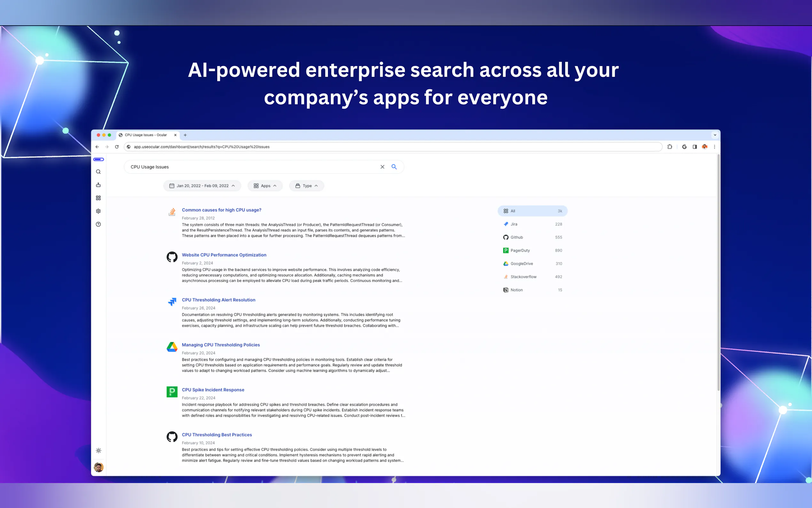
Task: Expand the Type filter dropdown
Action: coord(307,186)
